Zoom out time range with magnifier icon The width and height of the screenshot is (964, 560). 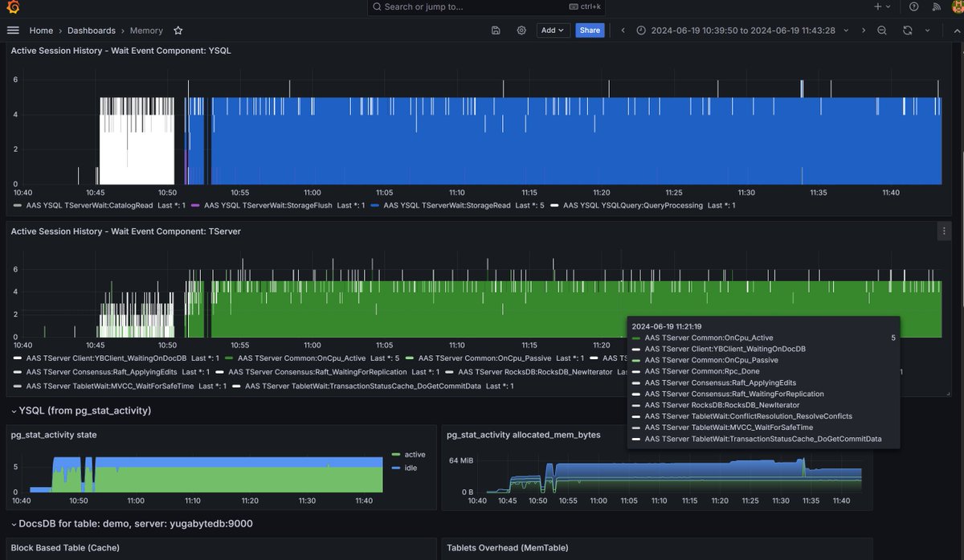(882, 31)
